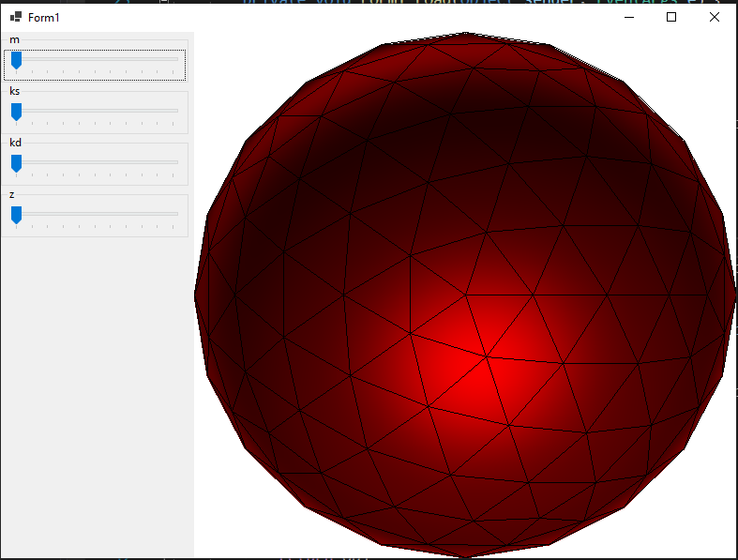Maximize the Form1 window

(x=671, y=17)
